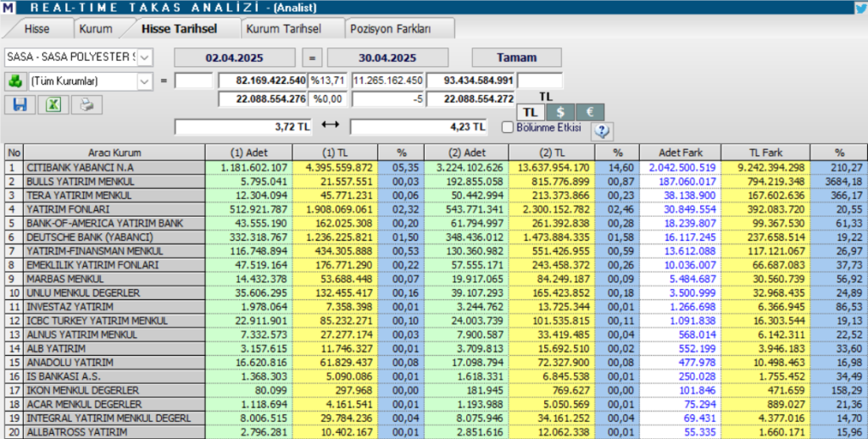Click Adet Fark value 2.042.500.519
868x439 pixels.
tap(680, 168)
